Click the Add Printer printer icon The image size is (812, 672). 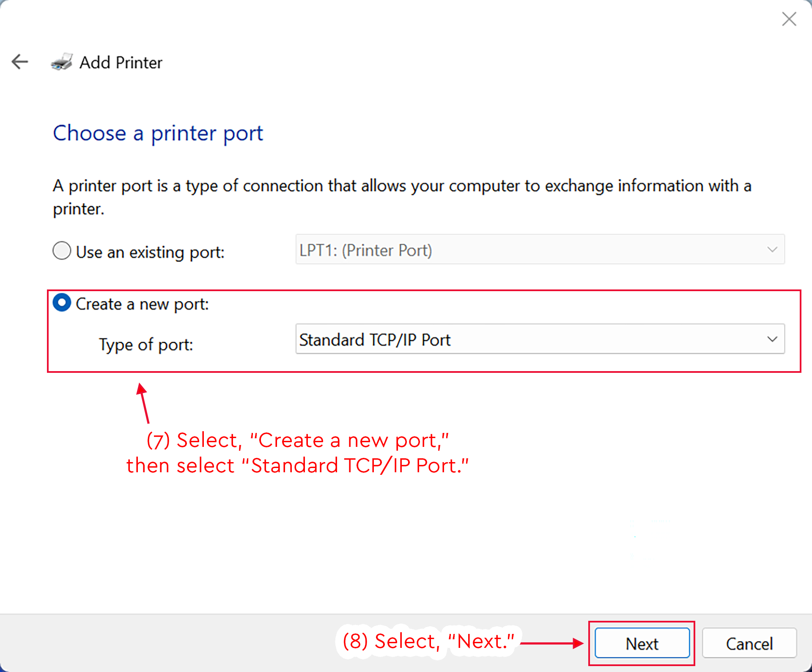coord(62,62)
